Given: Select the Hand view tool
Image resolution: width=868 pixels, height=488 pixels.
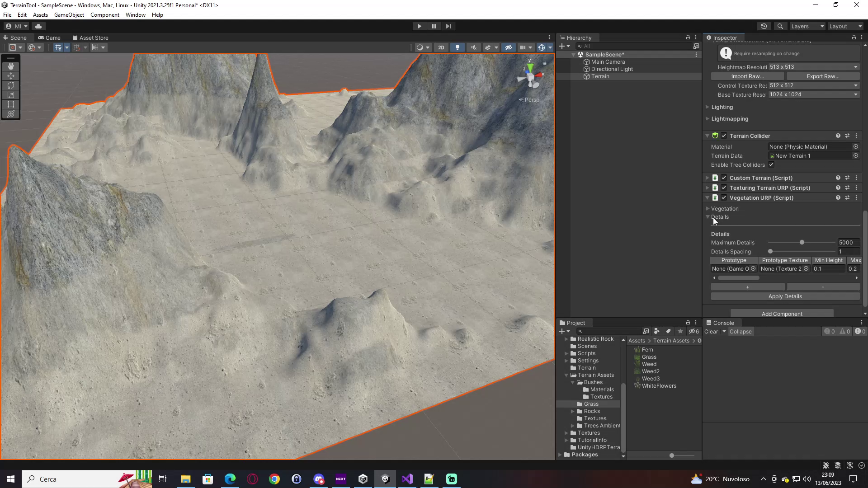Looking at the screenshot, I should [11, 66].
